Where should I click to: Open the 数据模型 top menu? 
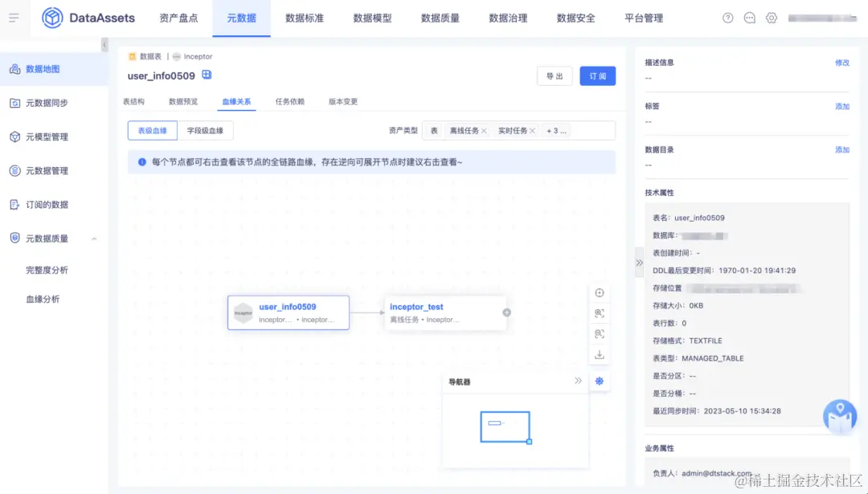pos(372,18)
